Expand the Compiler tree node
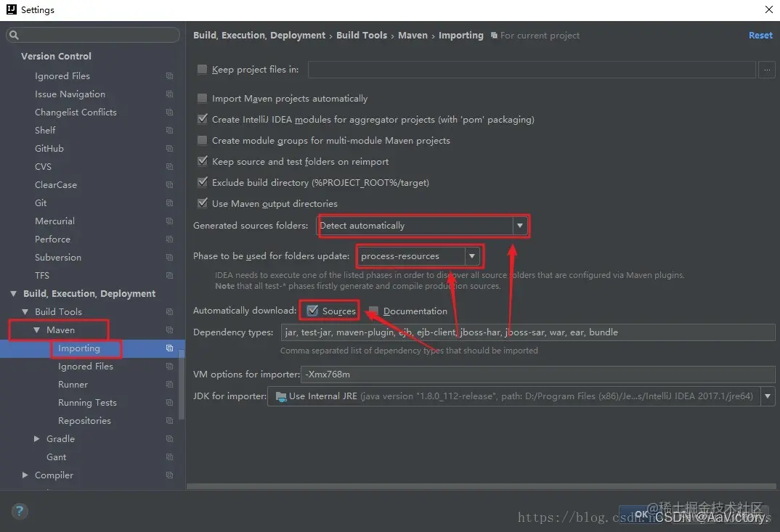Viewport: 780px width, 532px height. (25, 475)
